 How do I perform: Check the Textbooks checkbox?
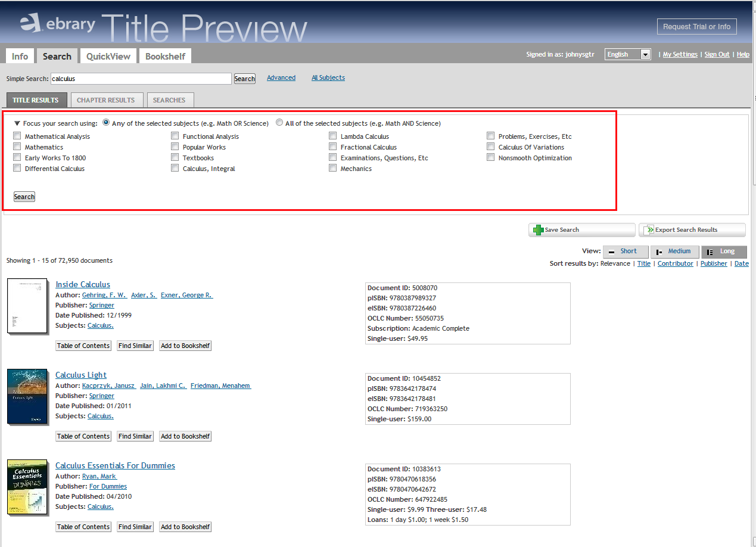point(175,157)
